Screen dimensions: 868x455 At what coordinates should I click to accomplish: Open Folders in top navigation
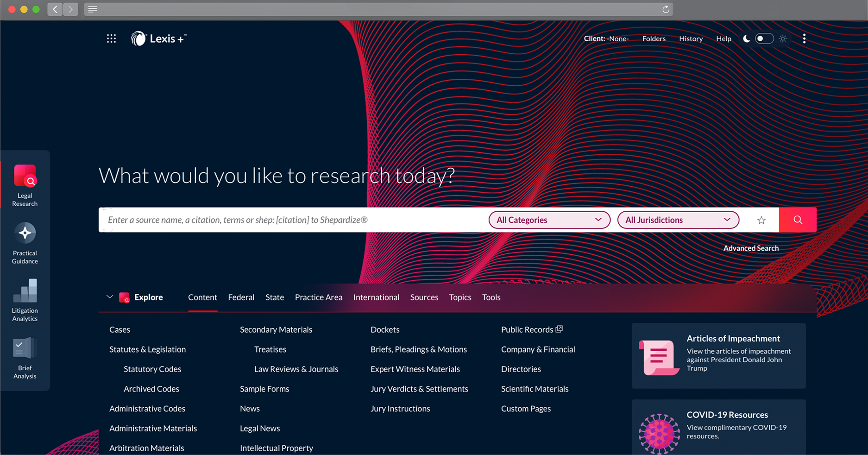coord(654,38)
